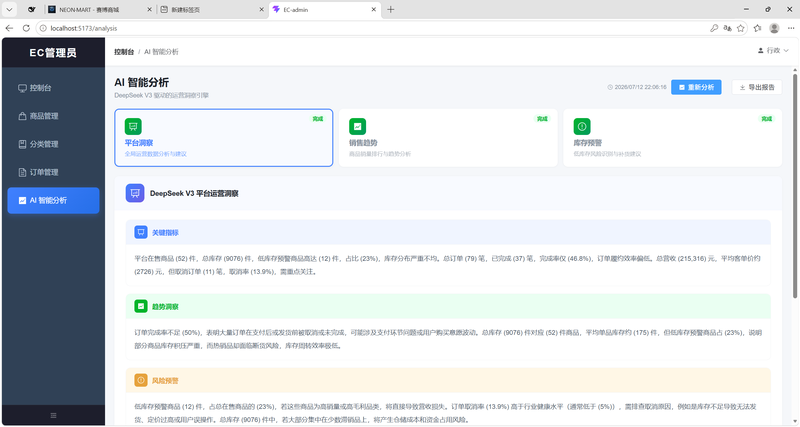
Task: Click the 订单管理 document icon in the sidebar
Action: coord(22,172)
